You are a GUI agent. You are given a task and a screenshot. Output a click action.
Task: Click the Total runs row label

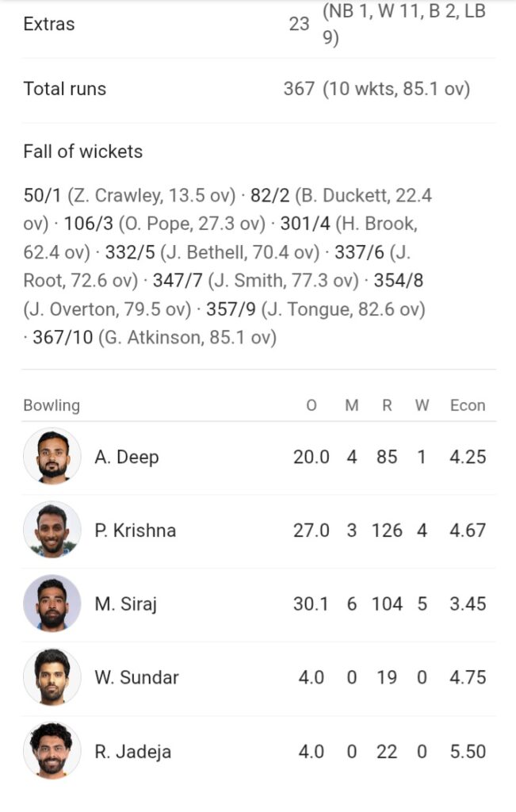(x=65, y=89)
